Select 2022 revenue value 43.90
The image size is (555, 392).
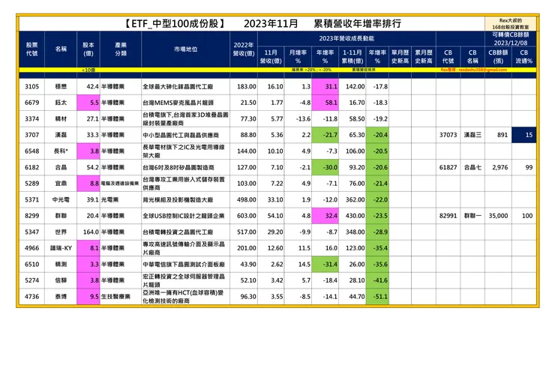point(248,265)
